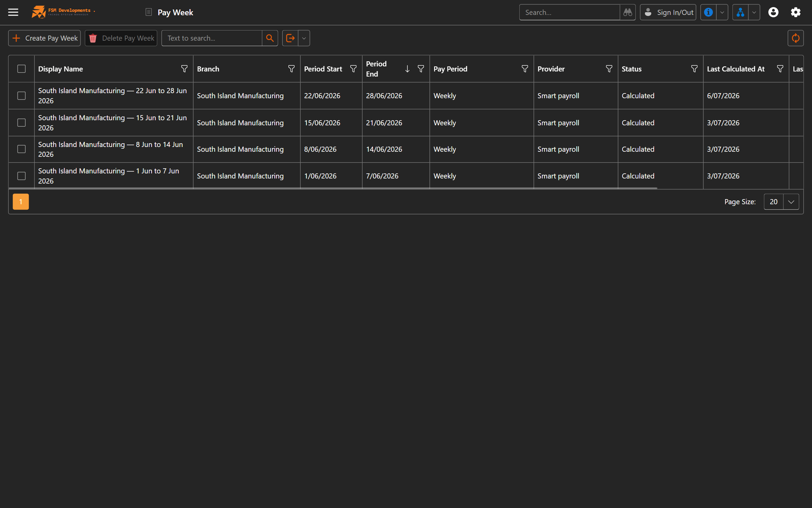Click the Pay Week page document icon

click(x=149, y=12)
